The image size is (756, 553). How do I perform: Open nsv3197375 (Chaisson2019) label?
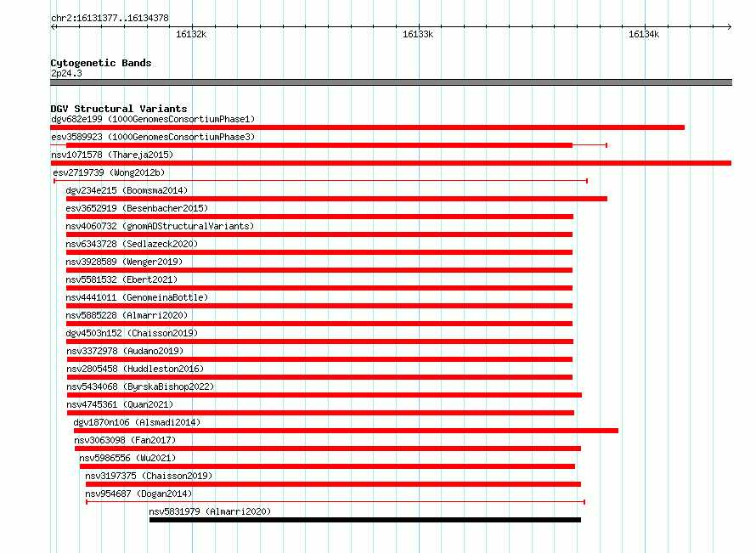point(149,476)
